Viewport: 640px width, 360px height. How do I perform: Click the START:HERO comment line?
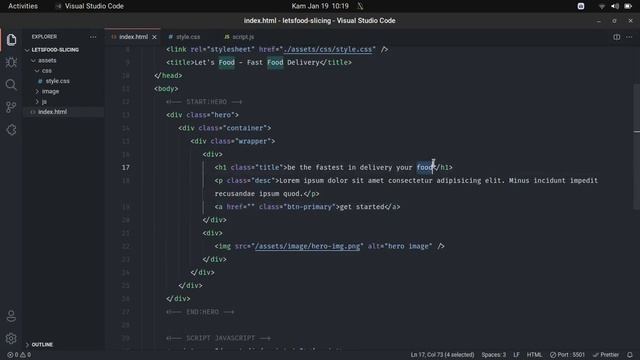[204, 102]
